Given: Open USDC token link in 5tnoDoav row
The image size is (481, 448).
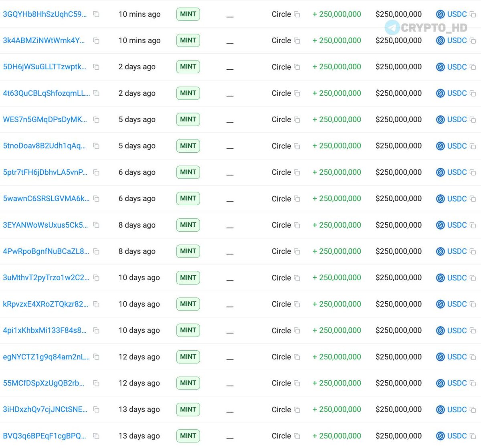Looking at the screenshot, I should point(457,146).
